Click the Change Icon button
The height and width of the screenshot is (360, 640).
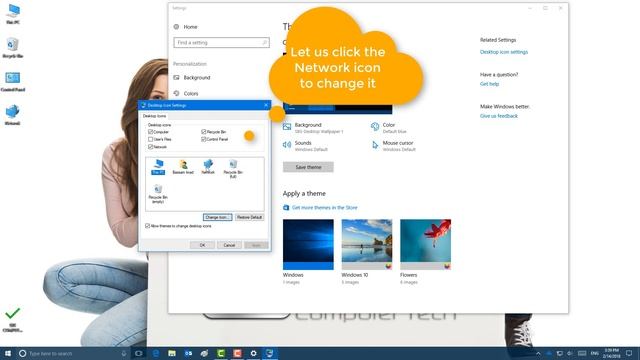pos(218,217)
